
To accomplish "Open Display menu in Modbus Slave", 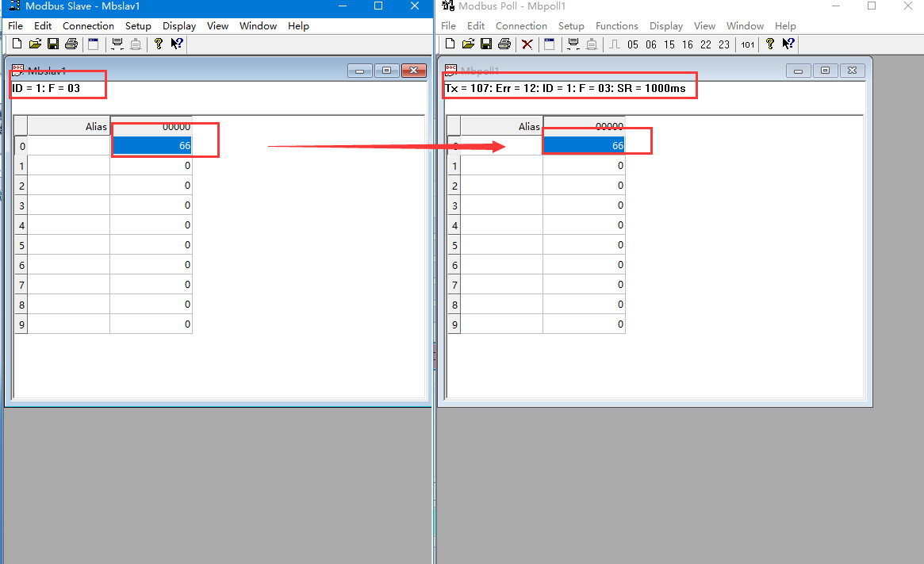I will click(x=179, y=25).
